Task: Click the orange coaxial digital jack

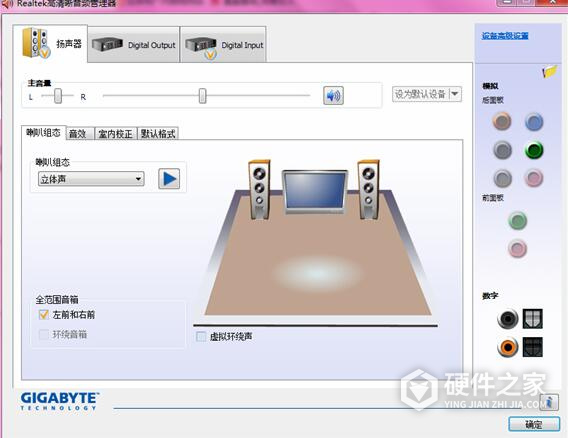Action: (508, 347)
